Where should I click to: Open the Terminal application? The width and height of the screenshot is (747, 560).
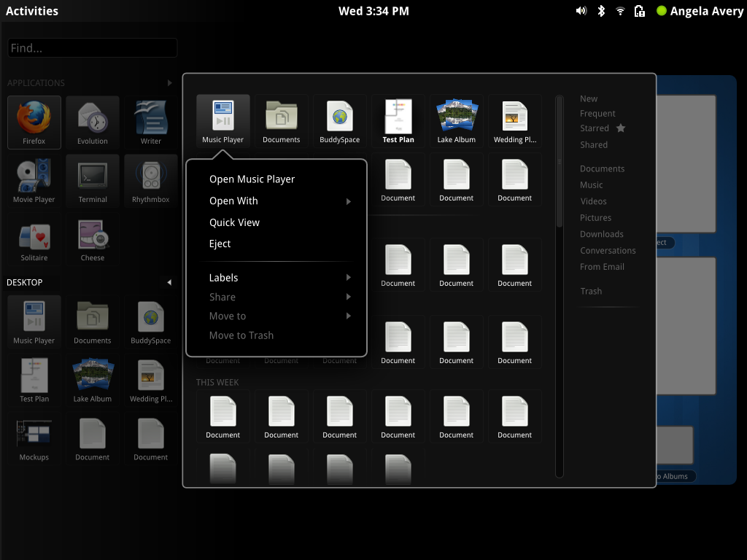92,180
